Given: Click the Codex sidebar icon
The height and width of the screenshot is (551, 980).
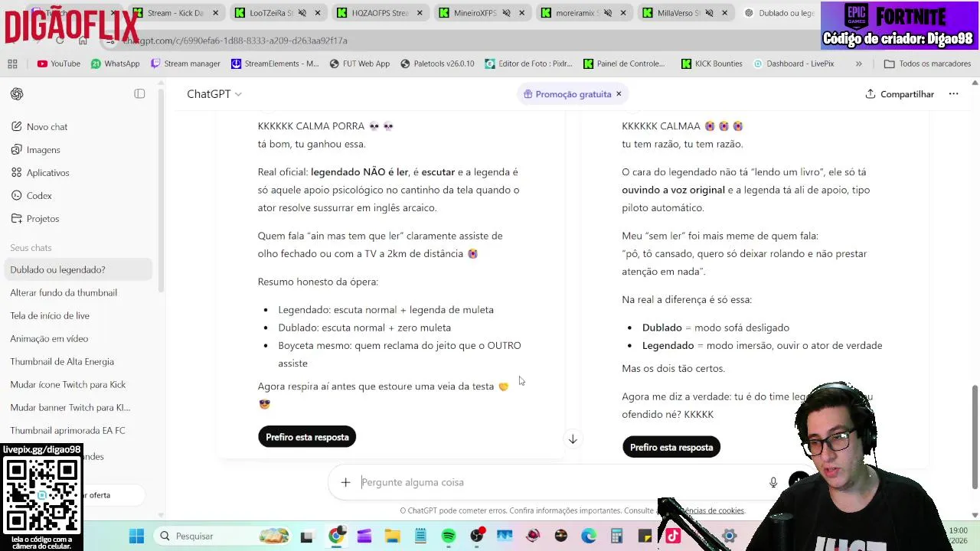Looking at the screenshot, I should coord(17,195).
